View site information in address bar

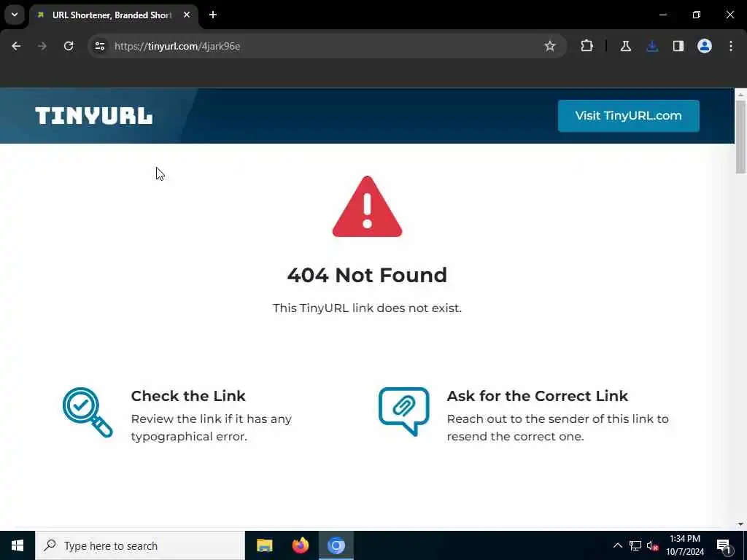point(99,46)
